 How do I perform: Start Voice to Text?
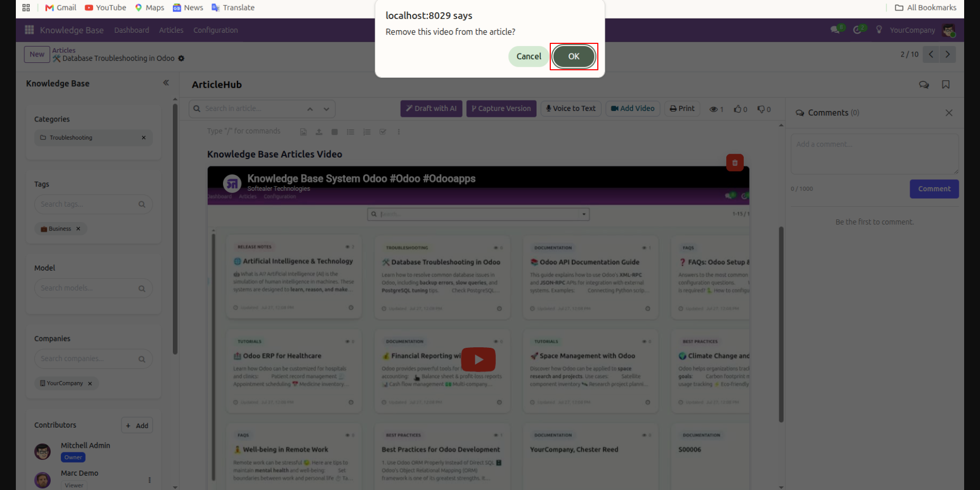[x=571, y=108]
